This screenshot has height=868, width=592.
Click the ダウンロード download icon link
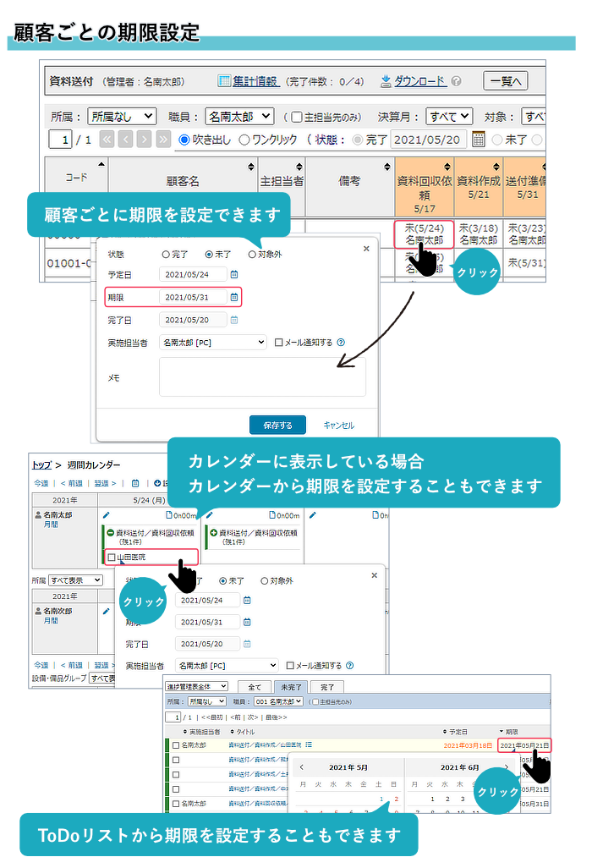coord(386,81)
